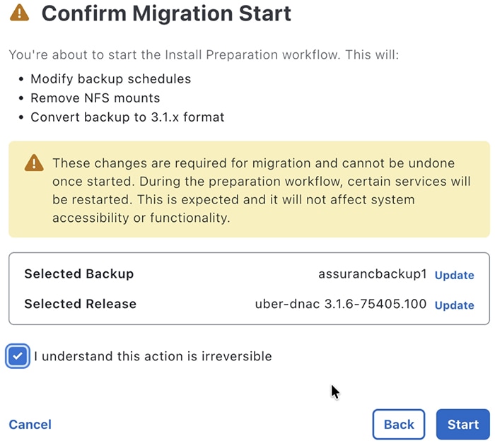Click the 'Selected Backup' label
This screenshot has height=448, width=495.
(x=78, y=274)
